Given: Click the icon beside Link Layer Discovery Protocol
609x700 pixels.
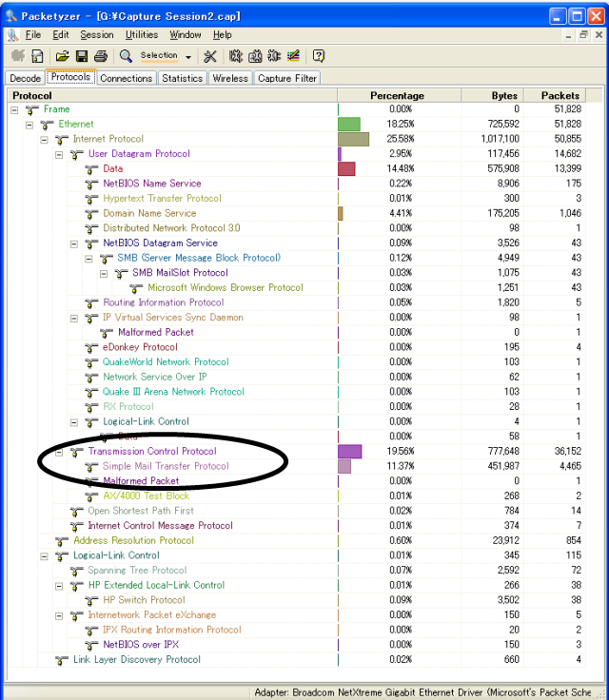Looking at the screenshot, I should click(x=62, y=660).
